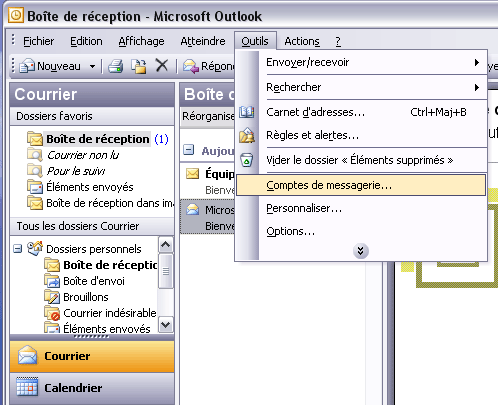Select Boîte de réception under Dossiers personnels

pyautogui.click(x=110, y=265)
